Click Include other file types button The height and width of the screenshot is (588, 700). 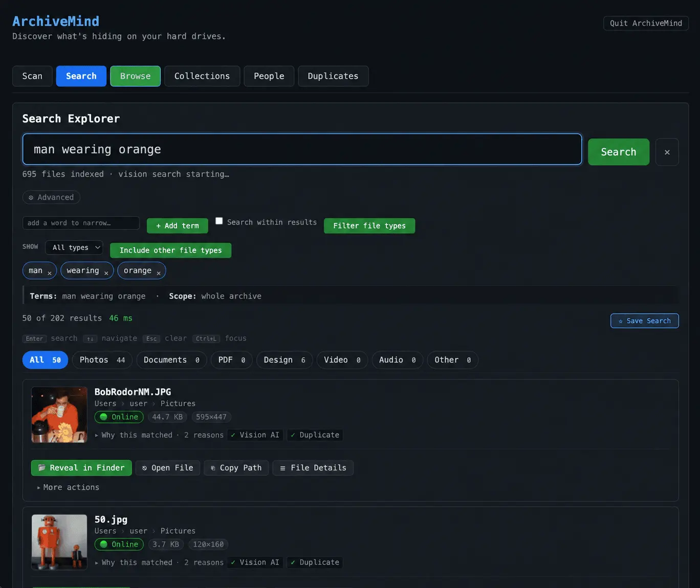(171, 250)
